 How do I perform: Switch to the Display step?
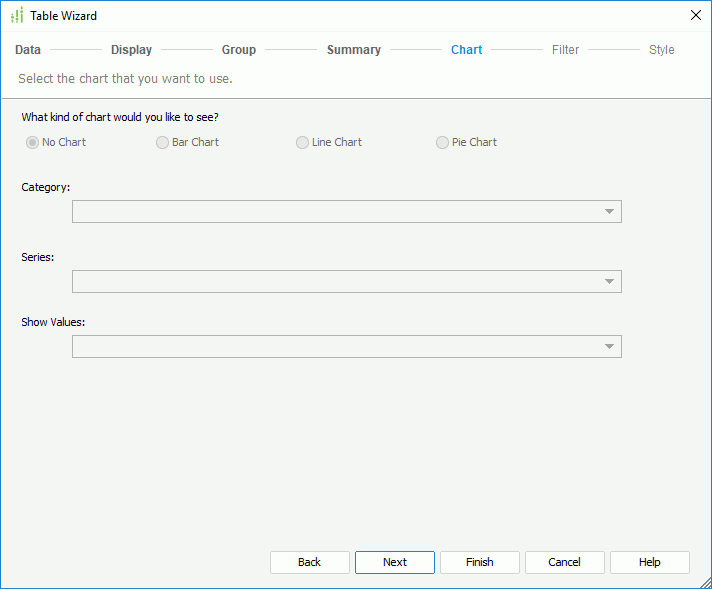131,50
